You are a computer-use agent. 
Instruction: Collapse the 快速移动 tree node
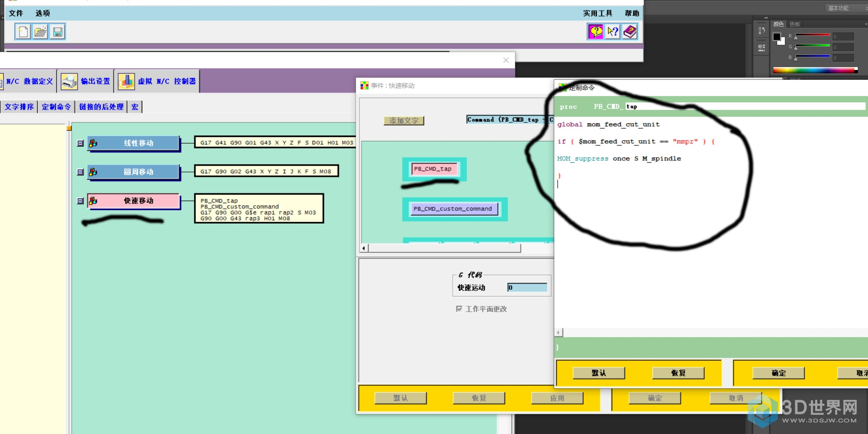80,201
